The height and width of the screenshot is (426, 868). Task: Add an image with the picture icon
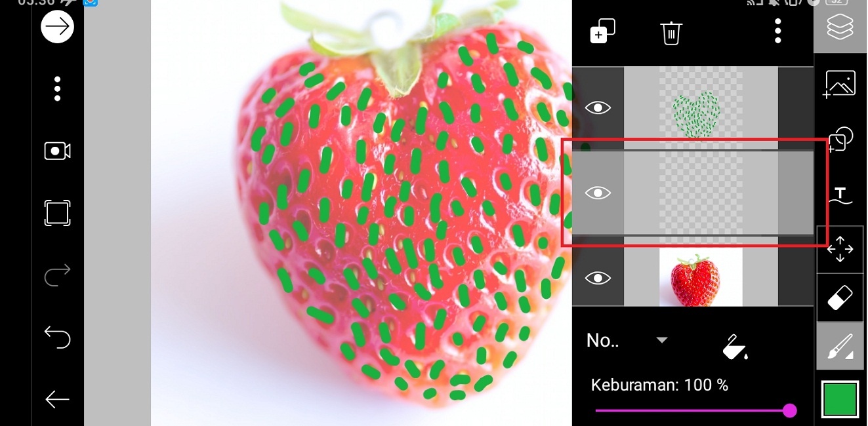click(840, 84)
